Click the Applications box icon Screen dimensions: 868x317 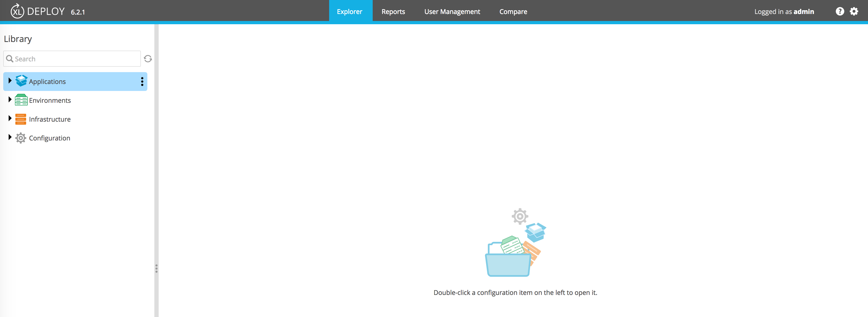(x=21, y=81)
